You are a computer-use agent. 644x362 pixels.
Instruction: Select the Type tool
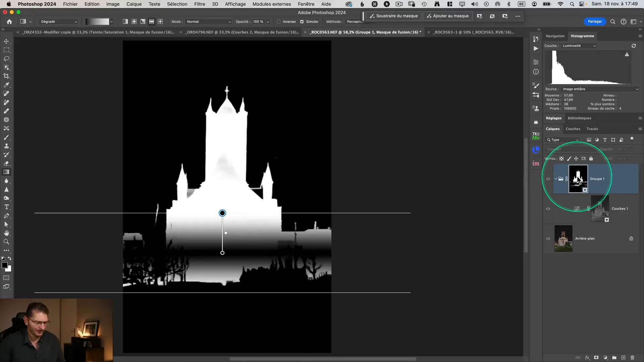pyautogui.click(x=6, y=207)
